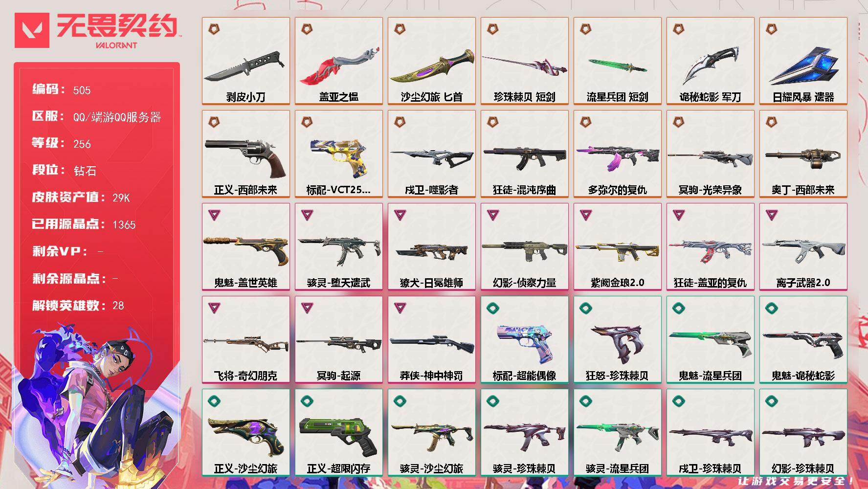The width and height of the screenshot is (868, 489).
Task: Select the 狂怒-珍珠棘贝 skin card
Action: click(617, 339)
